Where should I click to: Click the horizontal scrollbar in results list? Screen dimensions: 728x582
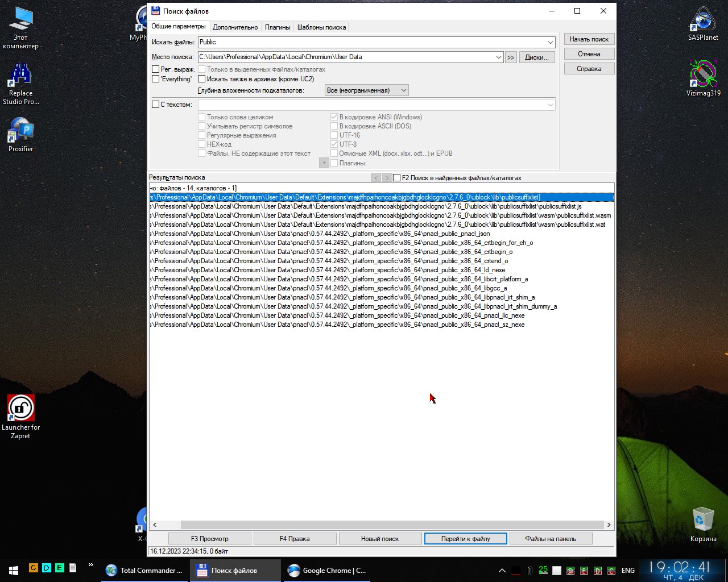click(x=392, y=525)
